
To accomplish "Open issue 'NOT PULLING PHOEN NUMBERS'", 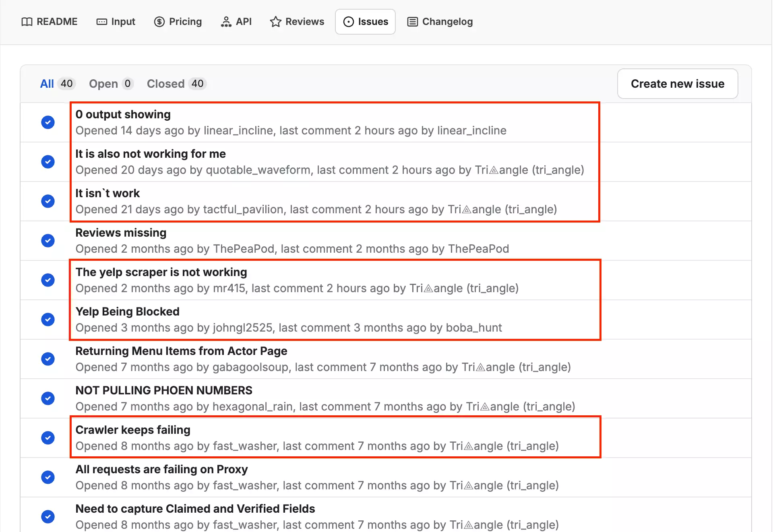I will tap(164, 390).
